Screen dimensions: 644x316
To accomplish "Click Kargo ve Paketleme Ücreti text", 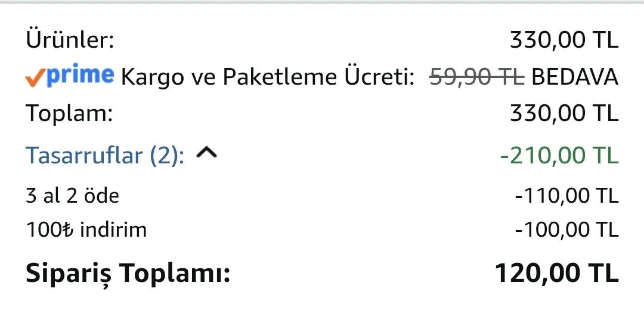I will pyautogui.click(x=267, y=77).
